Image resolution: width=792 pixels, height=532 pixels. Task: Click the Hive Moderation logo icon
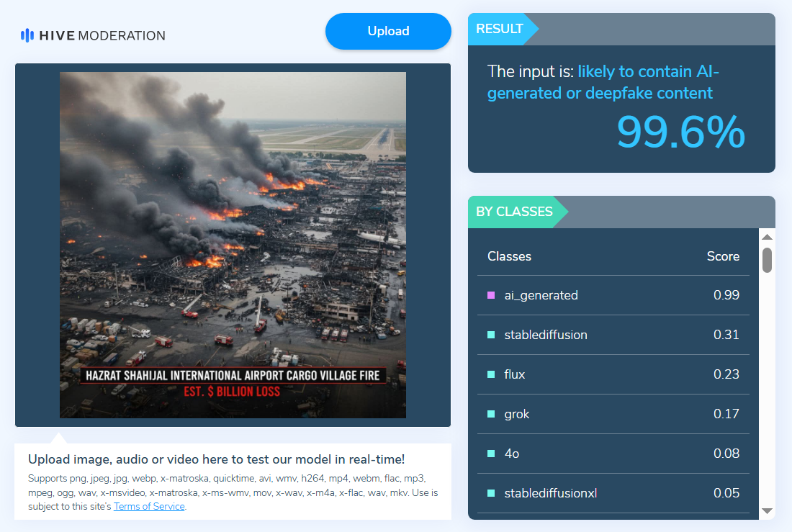(x=27, y=35)
